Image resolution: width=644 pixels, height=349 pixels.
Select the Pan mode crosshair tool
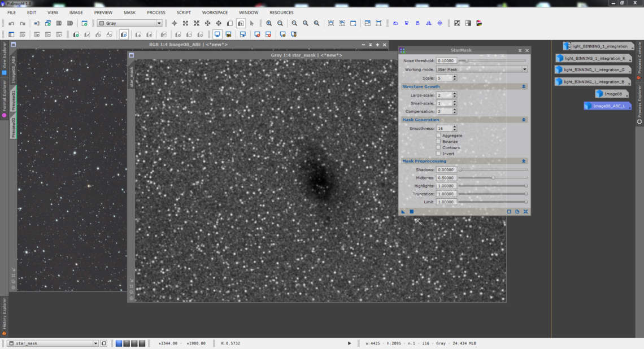173,23
